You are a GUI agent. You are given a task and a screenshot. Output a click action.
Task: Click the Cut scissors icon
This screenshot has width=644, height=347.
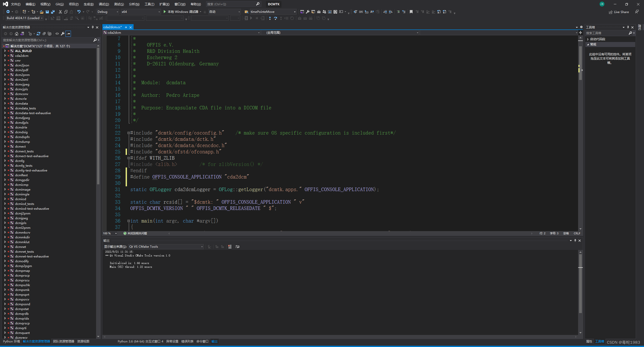pyautogui.click(x=60, y=12)
